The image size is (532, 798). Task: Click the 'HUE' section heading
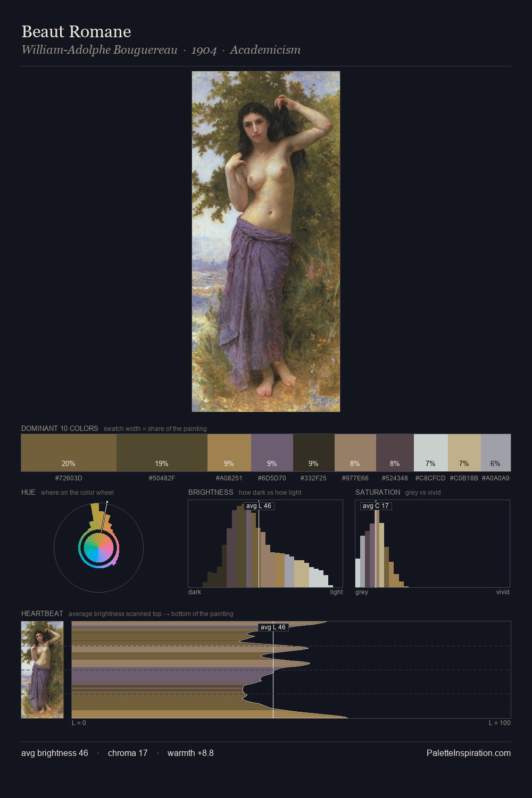28,492
